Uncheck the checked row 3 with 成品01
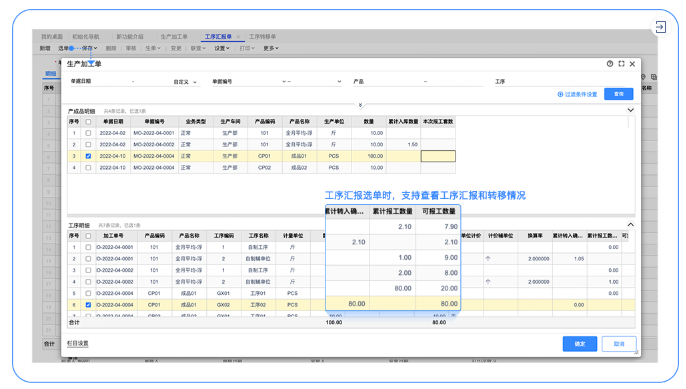686x389 pixels. click(88, 156)
